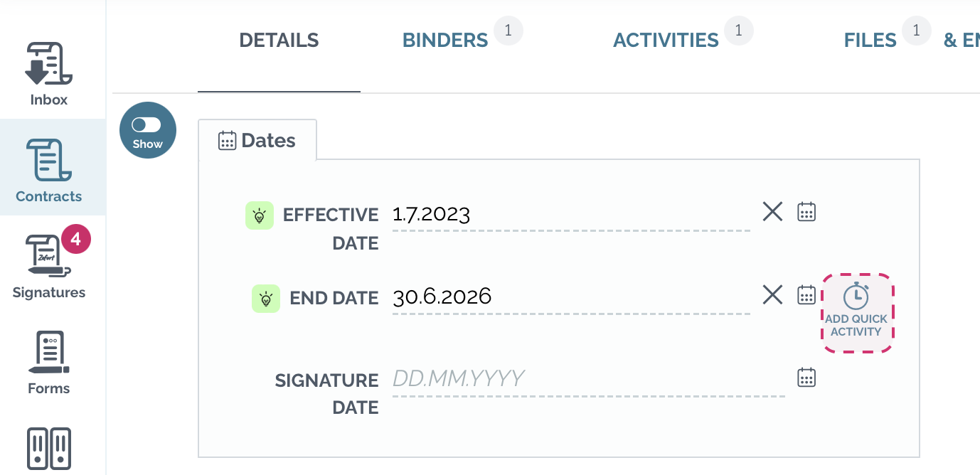The width and height of the screenshot is (980, 475).
Task: Click the lightbulb icon beside Effective Date
Action: [x=260, y=215]
